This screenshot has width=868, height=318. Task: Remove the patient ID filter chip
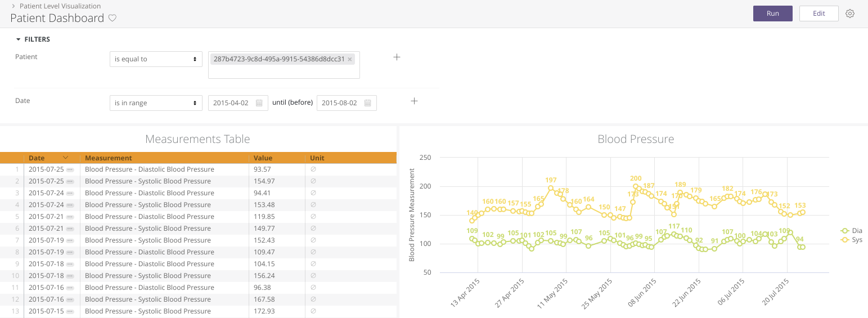pos(350,59)
